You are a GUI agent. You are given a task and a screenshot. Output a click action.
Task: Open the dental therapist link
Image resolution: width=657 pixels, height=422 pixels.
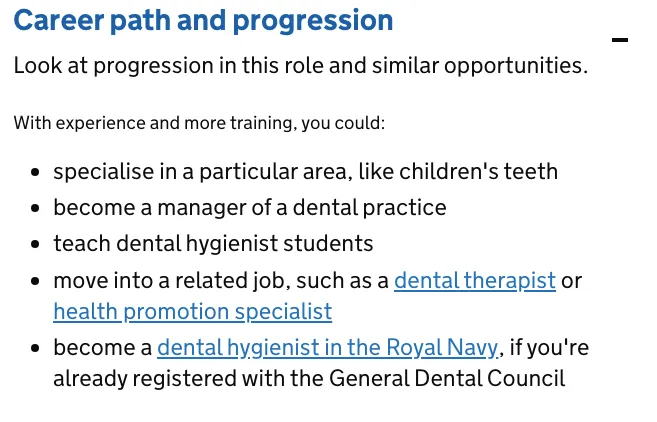point(475,280)
